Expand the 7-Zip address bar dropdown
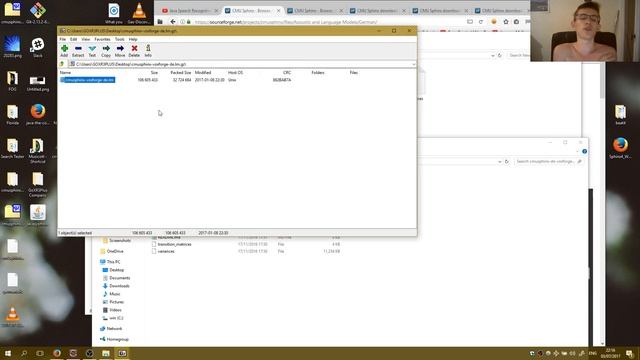Viewport: 640px width, 360px height. click(x=413, y=64)
